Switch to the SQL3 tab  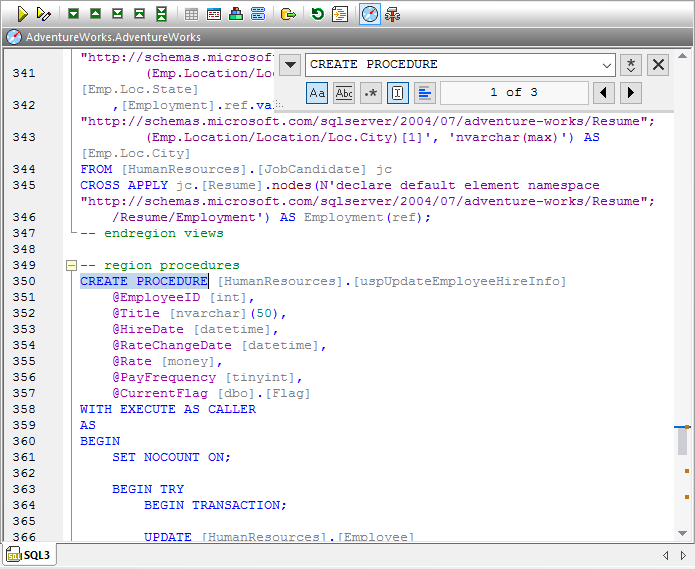point(30,555)
